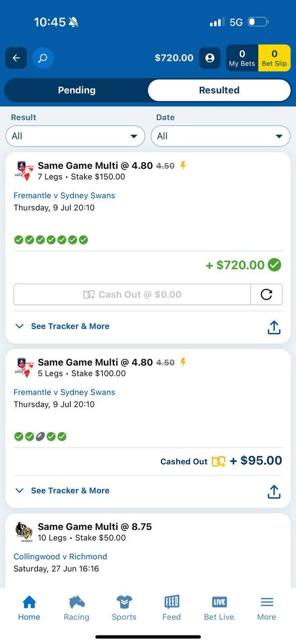Screen dimensions: 296x644
Task: Open Racing from bottom navigation
Action: click(x=76, y=608)
